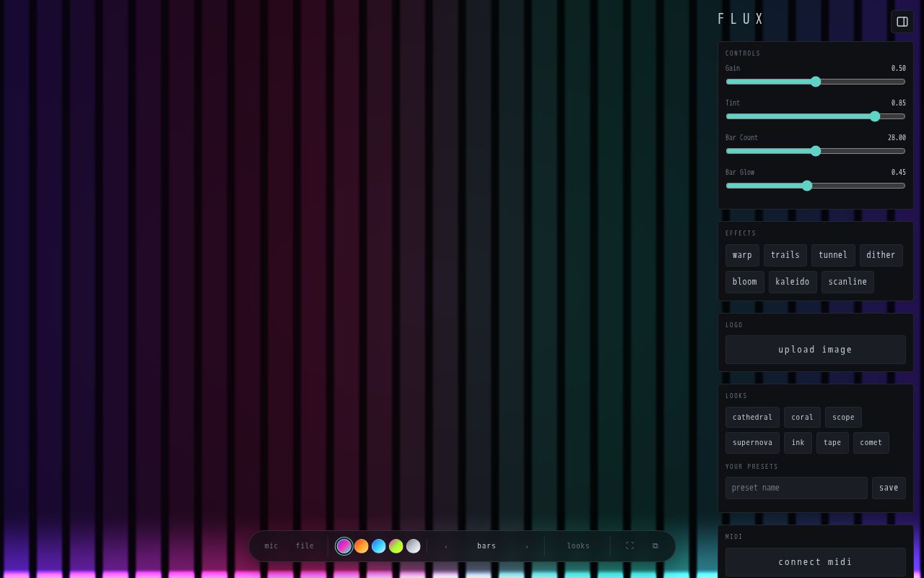Choose file audio source
924x578 pixels.
[305, 546]
